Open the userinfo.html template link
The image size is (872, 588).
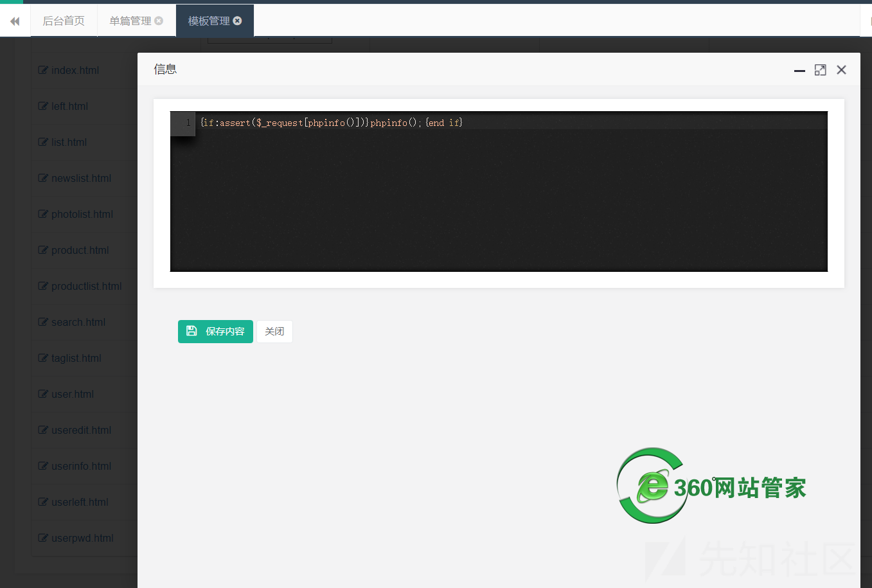pos(81,466)
